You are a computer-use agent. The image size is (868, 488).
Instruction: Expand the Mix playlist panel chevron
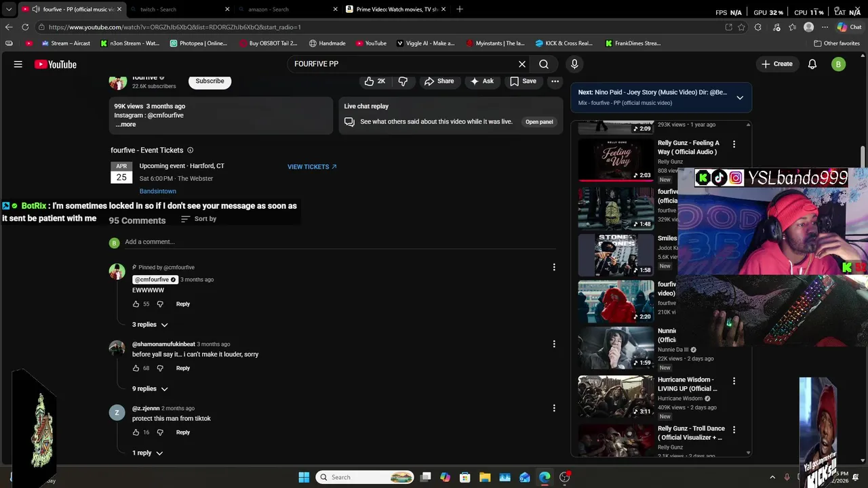[x=740, y=98]
